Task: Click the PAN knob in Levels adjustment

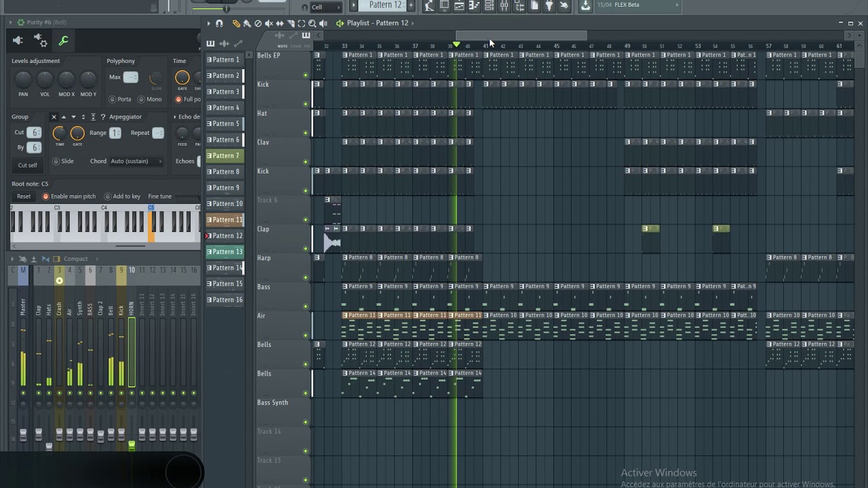Action: (23, 79)
